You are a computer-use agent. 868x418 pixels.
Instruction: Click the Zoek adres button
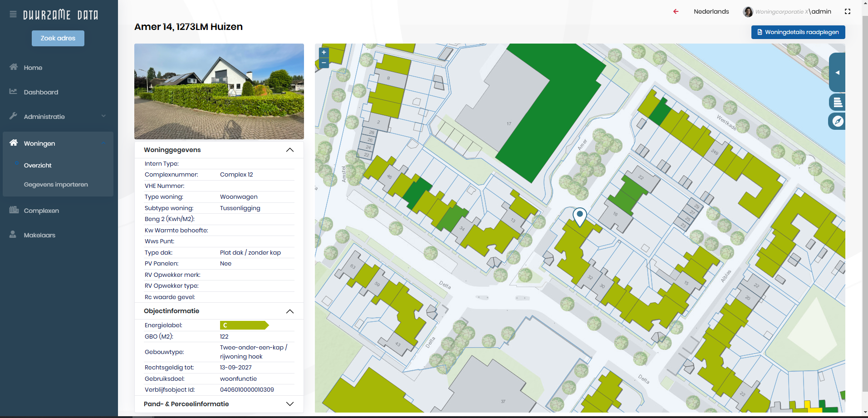(58, 38)
